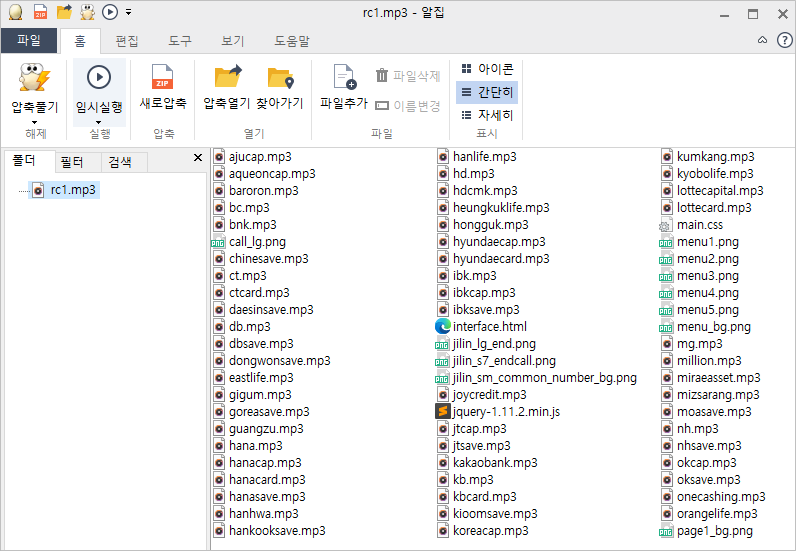
Task: Switch to 자세히 details view
Action: 487,115
